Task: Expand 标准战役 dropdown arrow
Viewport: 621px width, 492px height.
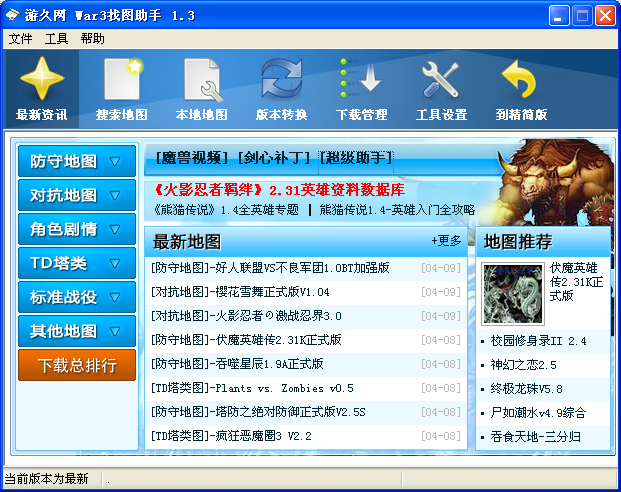Action: [115, 297]
